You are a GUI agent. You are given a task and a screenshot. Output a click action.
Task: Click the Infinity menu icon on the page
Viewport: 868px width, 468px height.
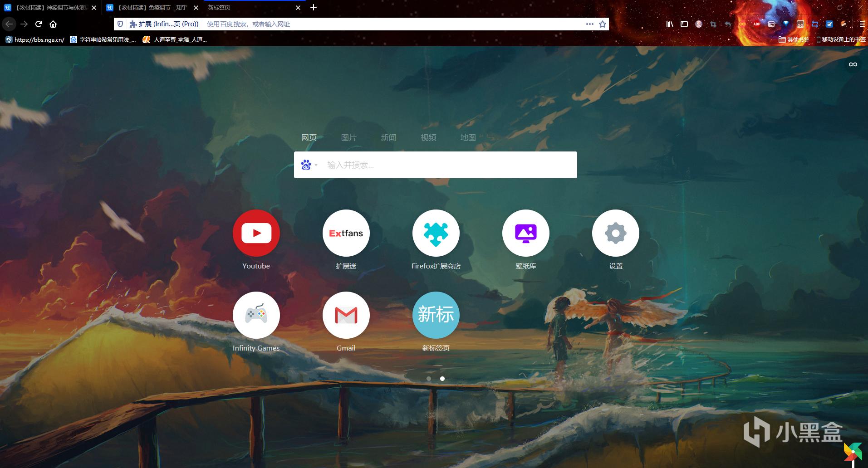(x=853, y=64)
